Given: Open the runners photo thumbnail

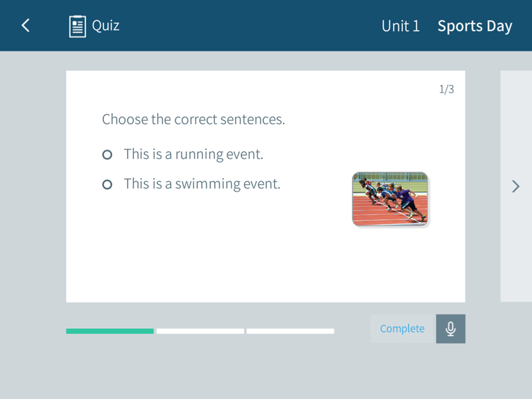Looking at the screenshot, I should click(x=390, y=199).
